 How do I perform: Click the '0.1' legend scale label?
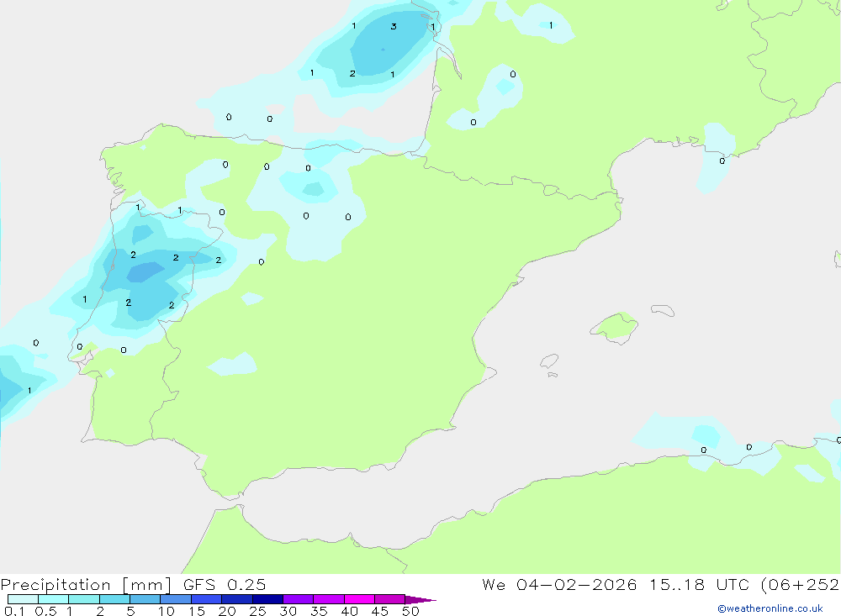coord(14,611)
